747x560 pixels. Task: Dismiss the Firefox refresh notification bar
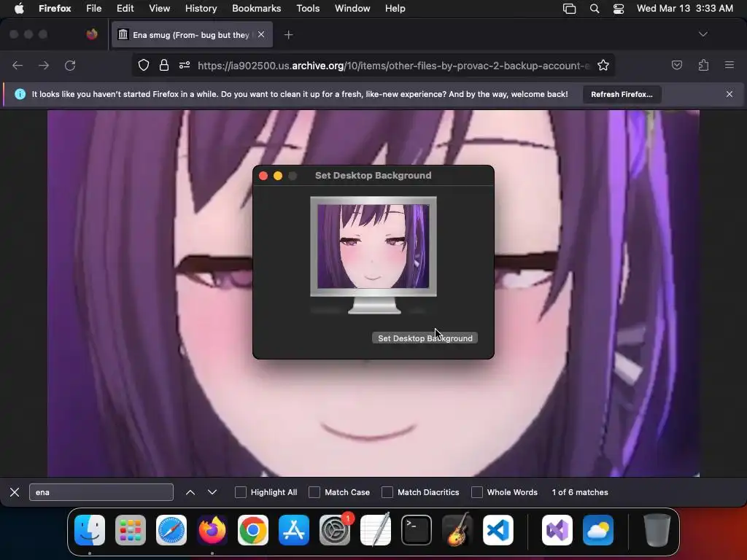pyautogui.click(x=729, y=94)
